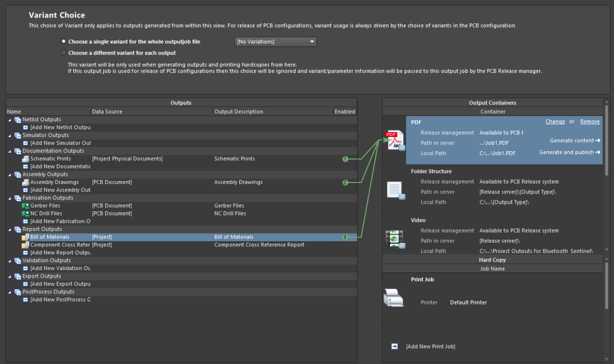The image size is (614, 364).
Task: Toggle the Enabled marker for Bill of Materials
Action: click(x=345, y=237)
